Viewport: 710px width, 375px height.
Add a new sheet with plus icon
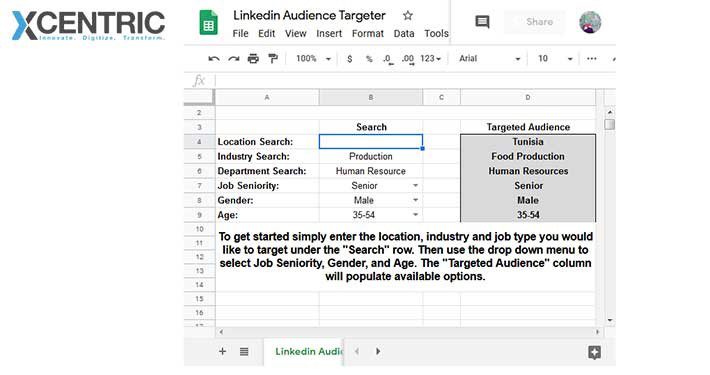tap(222, 351)
